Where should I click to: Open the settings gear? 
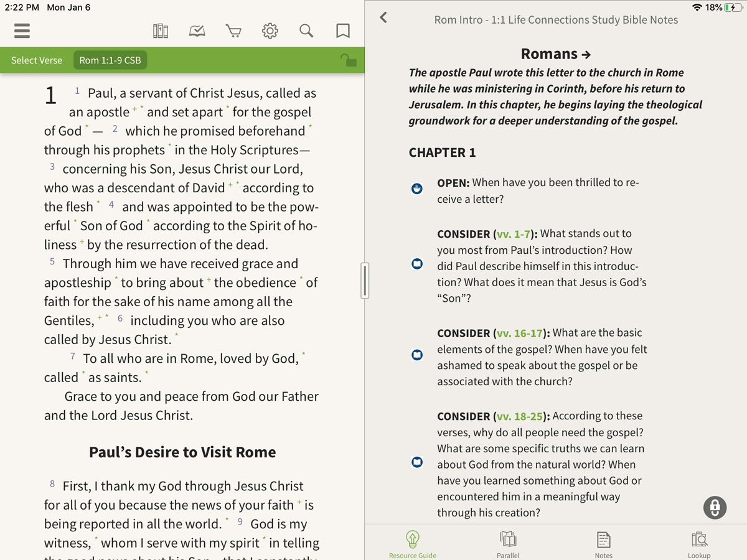[270, 30]
